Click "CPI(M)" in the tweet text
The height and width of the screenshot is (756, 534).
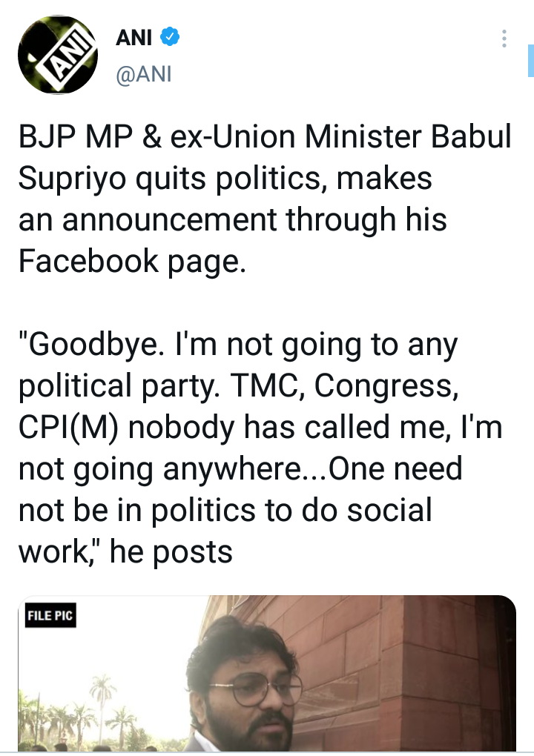tap(64, 428)
